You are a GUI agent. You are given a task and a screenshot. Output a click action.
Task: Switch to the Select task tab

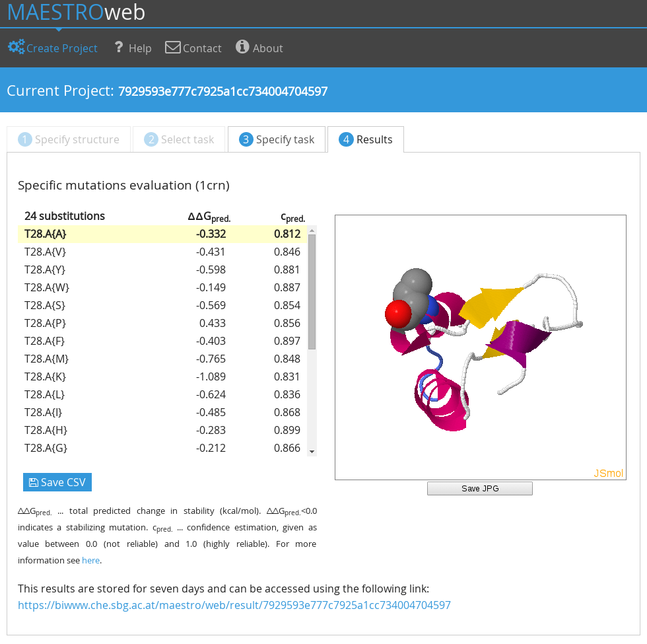[179, 139]
